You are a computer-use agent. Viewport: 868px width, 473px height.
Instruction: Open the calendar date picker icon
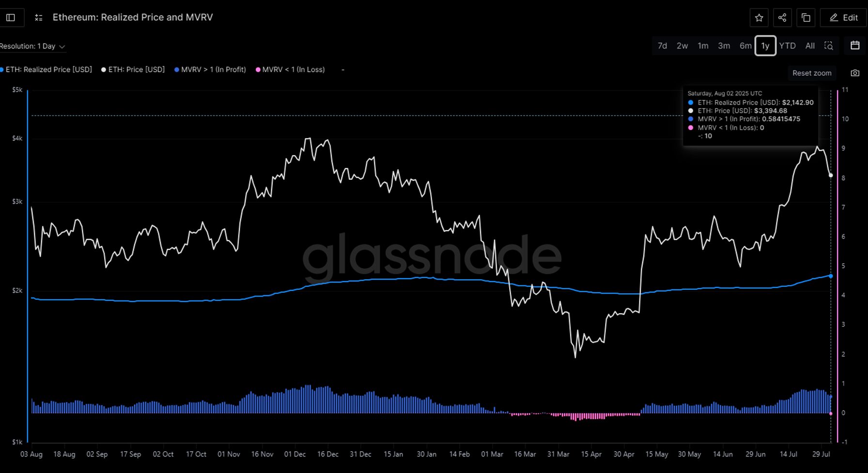click(855, 45)
